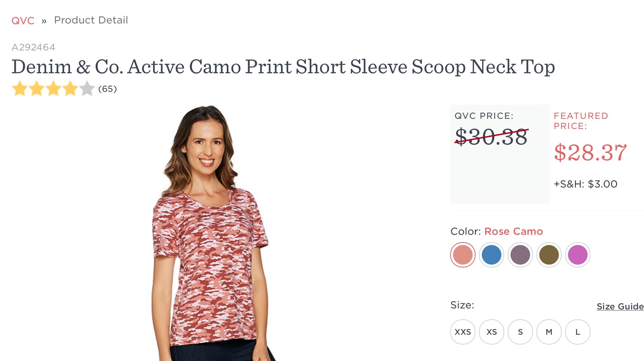Pick size M
This screenshot has height=361, width=644.
coord(549,332)
